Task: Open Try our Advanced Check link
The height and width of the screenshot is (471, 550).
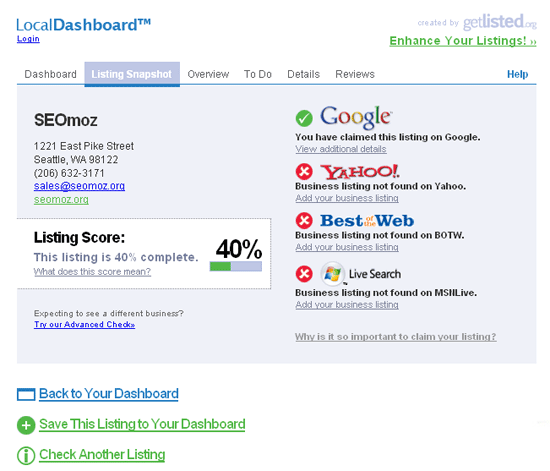Action: (x=85, y=324)
